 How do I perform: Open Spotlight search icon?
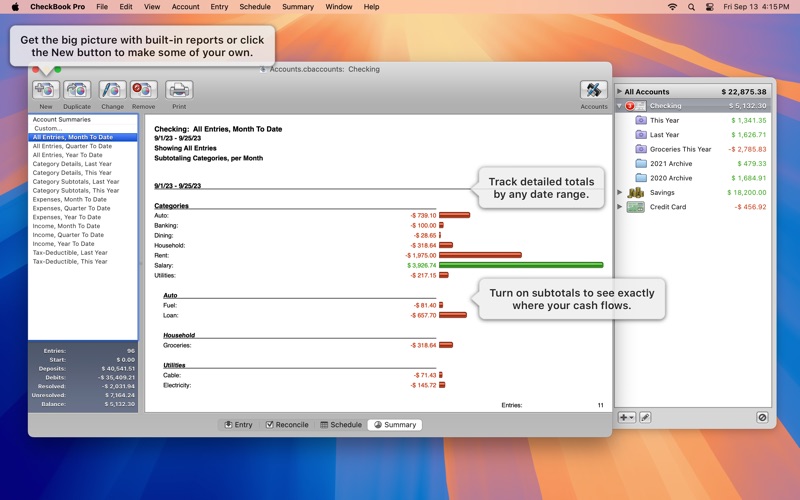[691, 7]
